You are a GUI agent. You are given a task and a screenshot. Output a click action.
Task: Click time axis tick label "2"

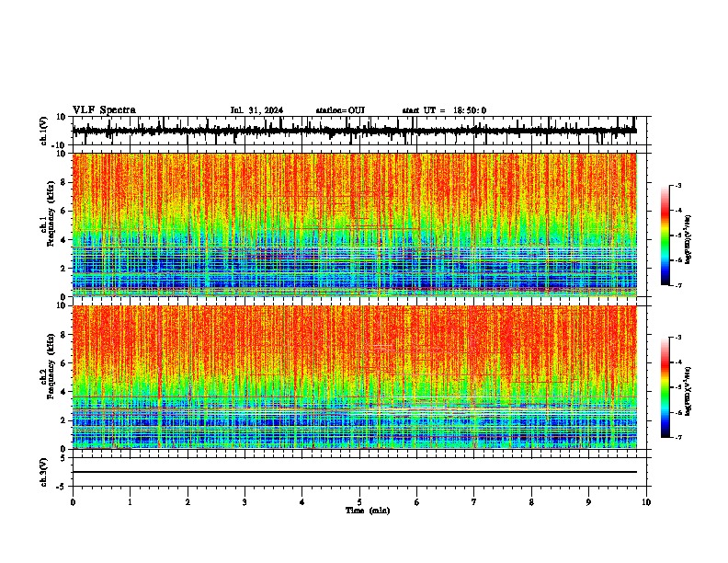(188, 502)
